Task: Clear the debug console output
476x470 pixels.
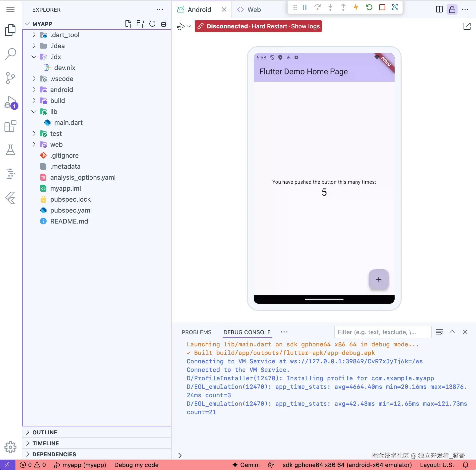Action: [439, 332]
